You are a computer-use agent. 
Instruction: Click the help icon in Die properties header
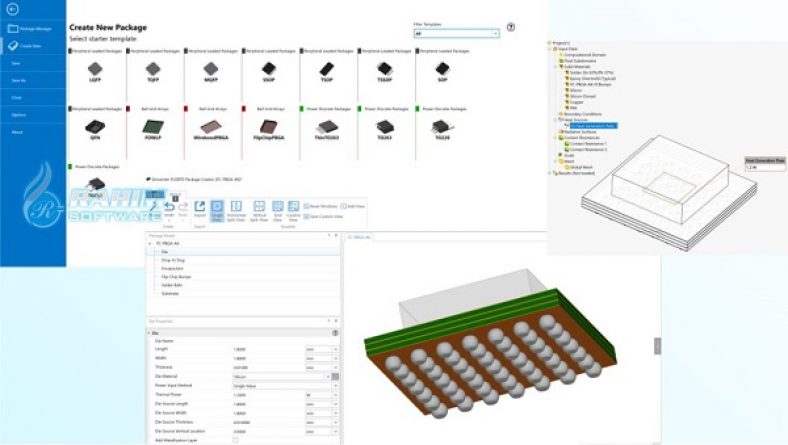335,333
